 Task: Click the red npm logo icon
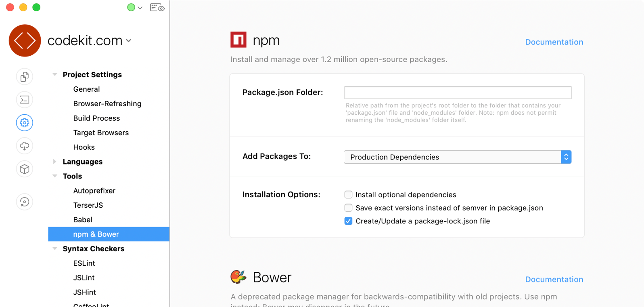pos(238,40)
